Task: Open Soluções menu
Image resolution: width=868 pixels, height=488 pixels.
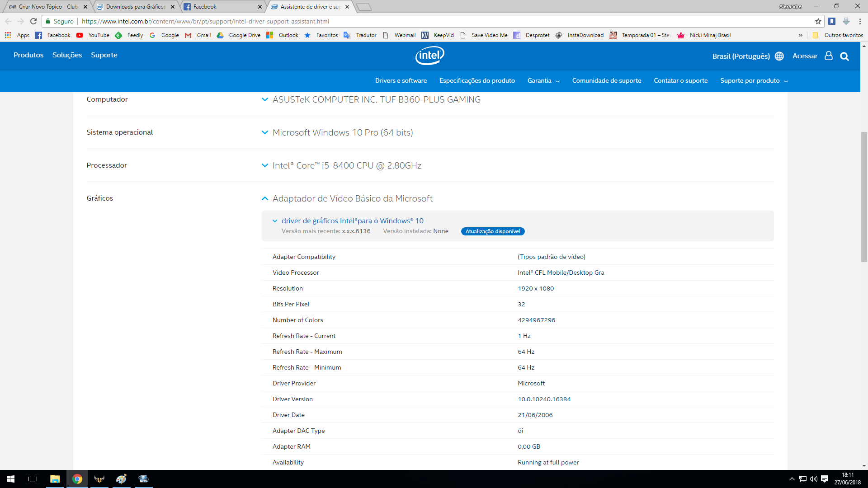Action: pos(67,55)
